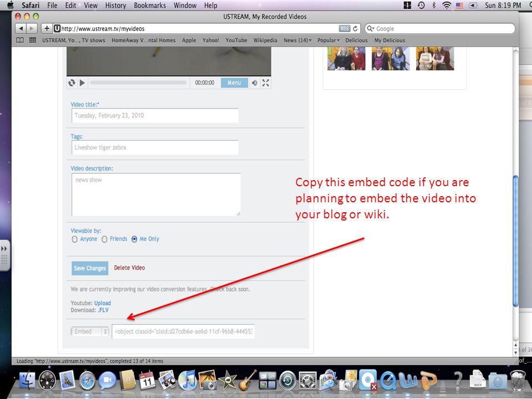Open the video player Menu button
This screenshot has height=399, width=532.
(234, 83)
